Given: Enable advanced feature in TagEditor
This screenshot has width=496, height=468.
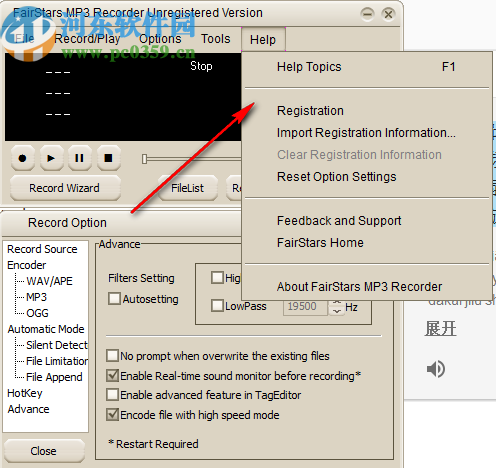Looking at the screenshot, I should click(113, 395).
